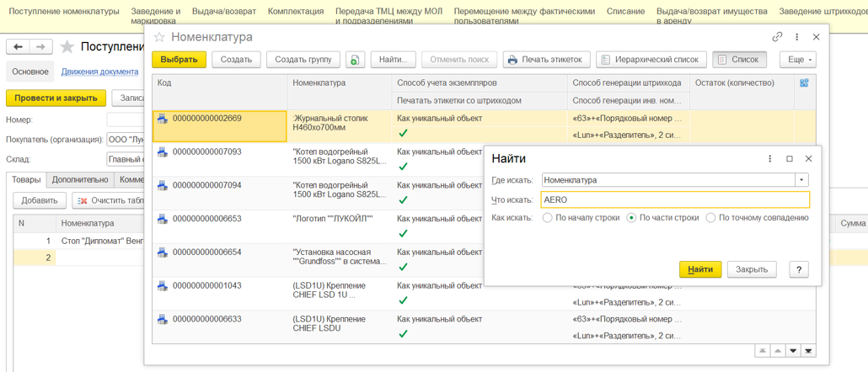Maximize the Найти dialog

pyautogui.click(x=790, y=158)
